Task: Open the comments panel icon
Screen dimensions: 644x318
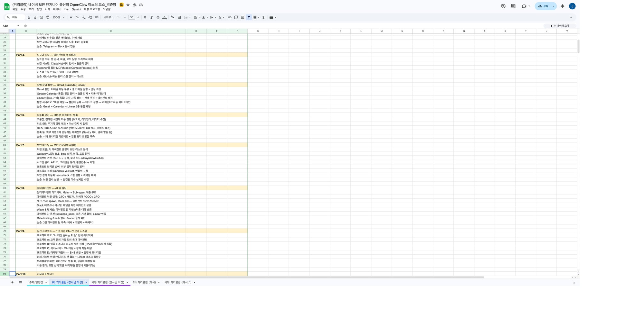Action: pos(513,6)
